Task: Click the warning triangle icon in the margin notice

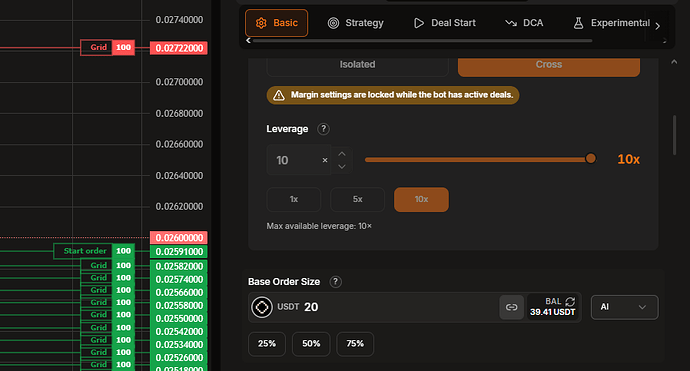Action: (279, 95)
